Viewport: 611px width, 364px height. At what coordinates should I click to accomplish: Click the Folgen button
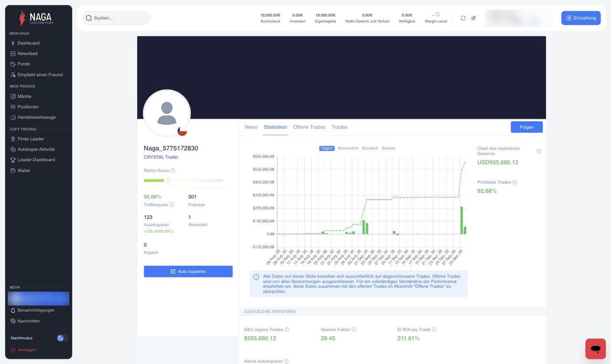pyautogui.click(x=527, y=127)
